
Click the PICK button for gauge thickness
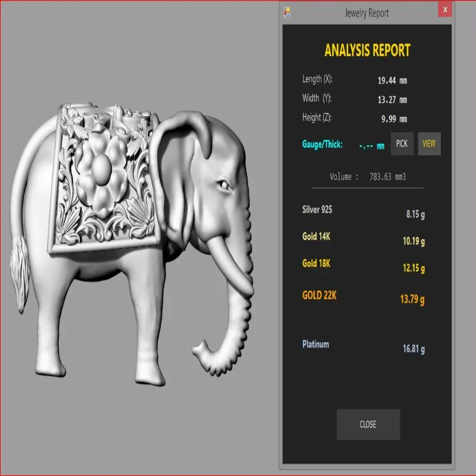coord(402,143)
